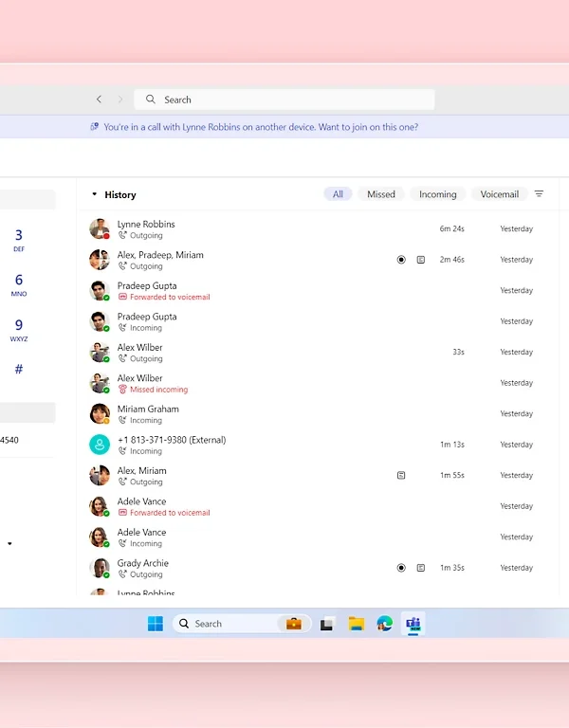
Task: Open the filter options icon
Action: pyautogui.click(x=539, y=193)
